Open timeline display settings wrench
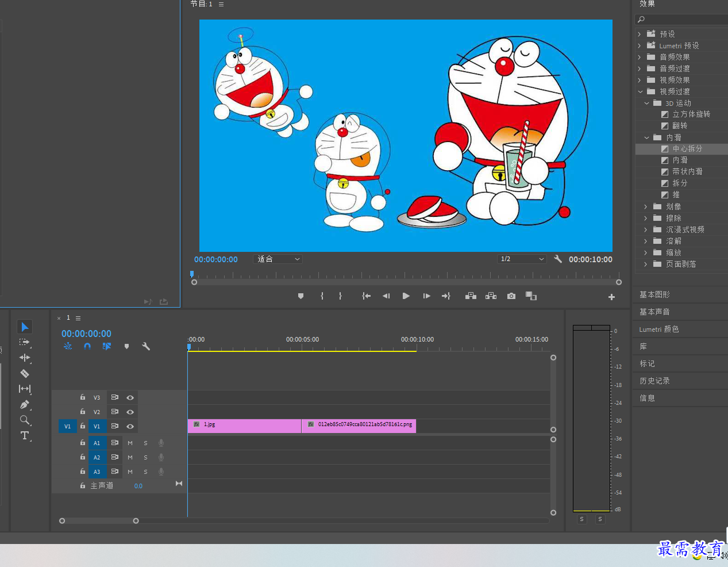Viewport: 728px width, 567px height. (x=146, y=346)
